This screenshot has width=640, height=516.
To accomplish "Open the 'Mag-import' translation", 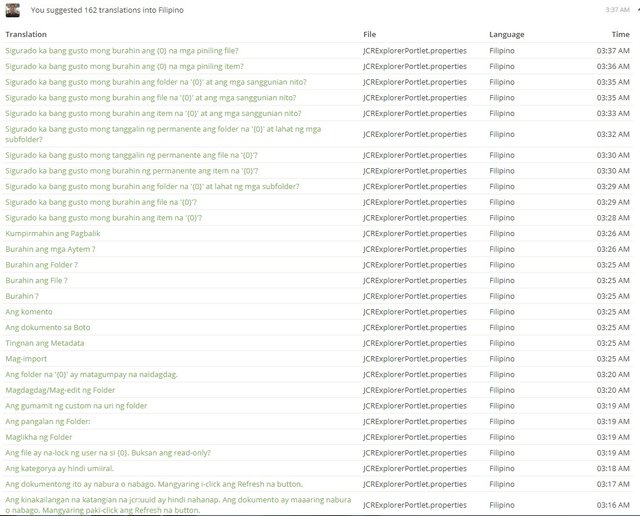I will [26, 358].
